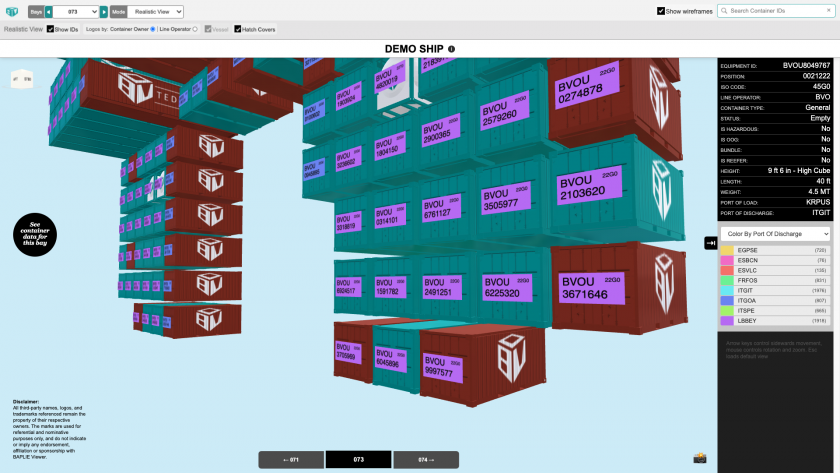This screenshot has width=840, height=473.
Task: Select container BVOU 3505977
Action: coord(505,199)
